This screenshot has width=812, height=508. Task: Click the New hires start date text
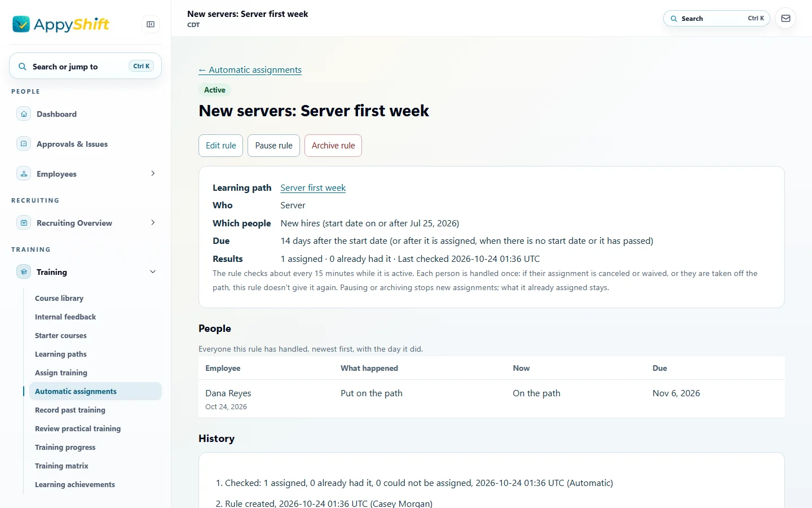[370, 224]
